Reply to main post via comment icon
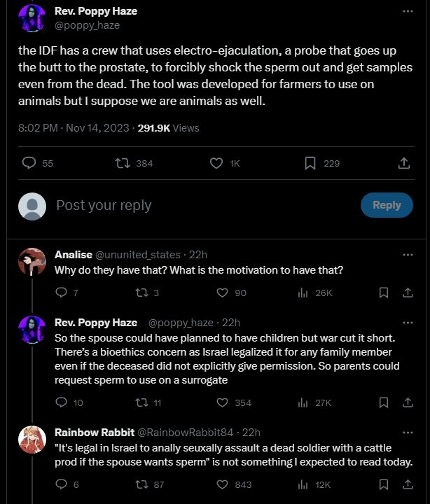This screenshot has height=504, width=430. click(29, 163)
